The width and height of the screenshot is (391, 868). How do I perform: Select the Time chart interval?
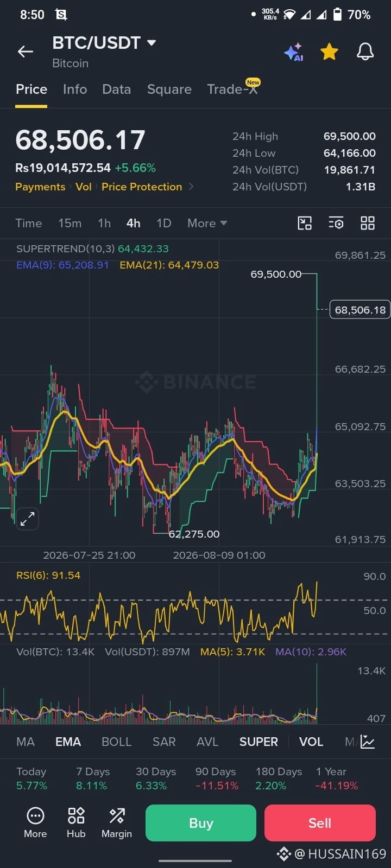point(29,223)
